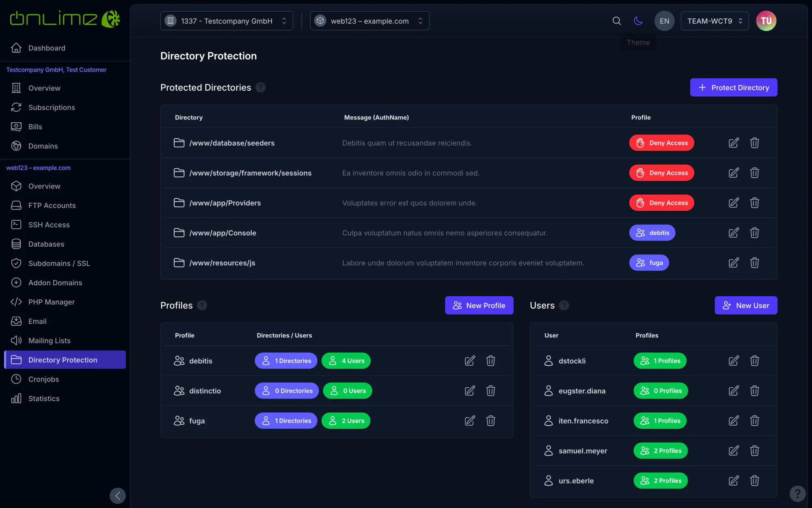812x508 pixels.
Task: Open the TU user avatar menu
Action: pos(766,21)
